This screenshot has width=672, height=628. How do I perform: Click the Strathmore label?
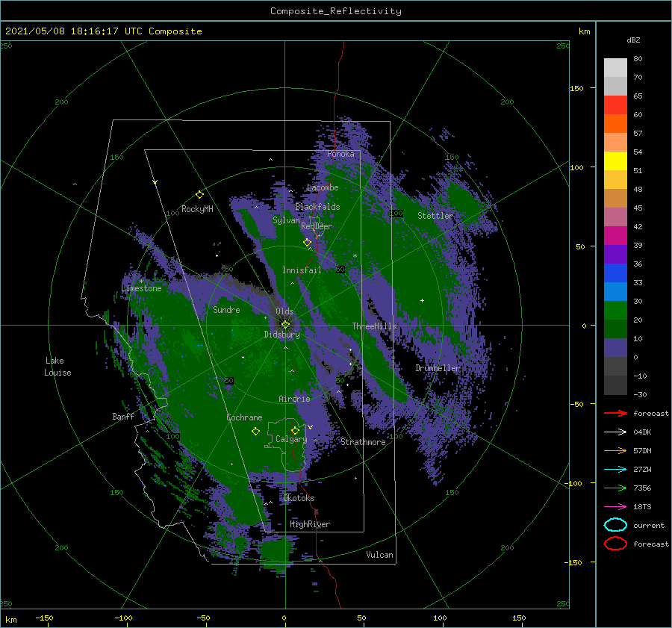click(x=363, y=442)
